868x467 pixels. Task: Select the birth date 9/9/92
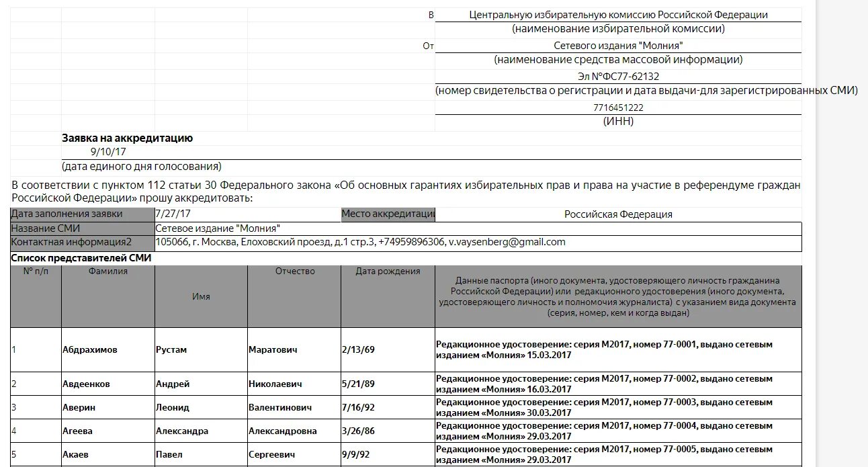pos(388,454)
